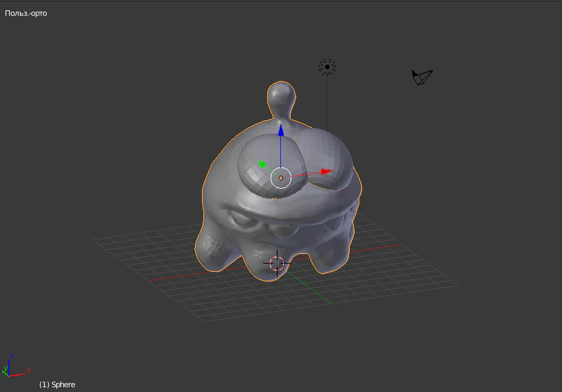Click the white circle manipulator center
This screenshot has width=562, height=392.
point(280,178)
